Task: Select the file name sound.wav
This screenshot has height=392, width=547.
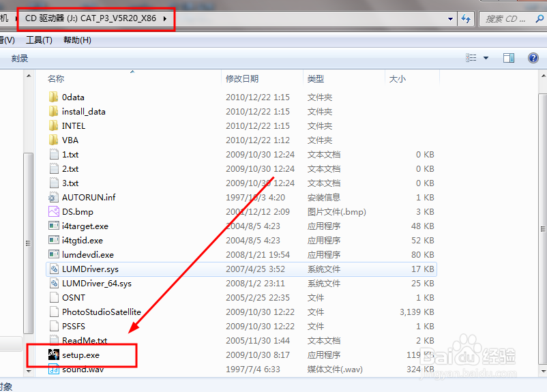Action: pos(83,370)
